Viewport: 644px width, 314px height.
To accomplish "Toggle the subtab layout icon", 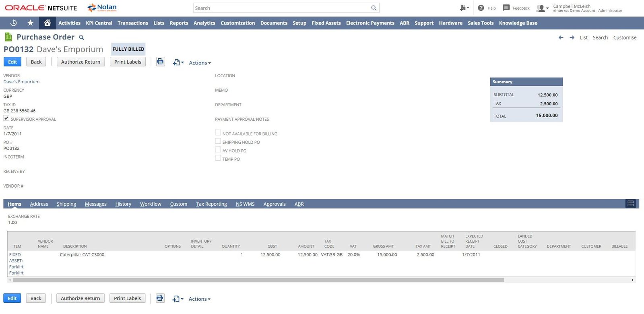I will [631, 204].
